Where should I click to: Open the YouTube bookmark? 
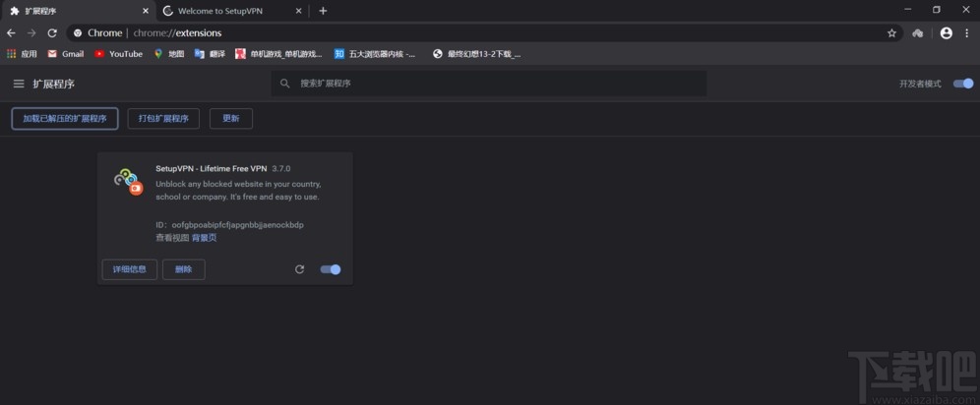pyautogui.click(x=119, y=54)
